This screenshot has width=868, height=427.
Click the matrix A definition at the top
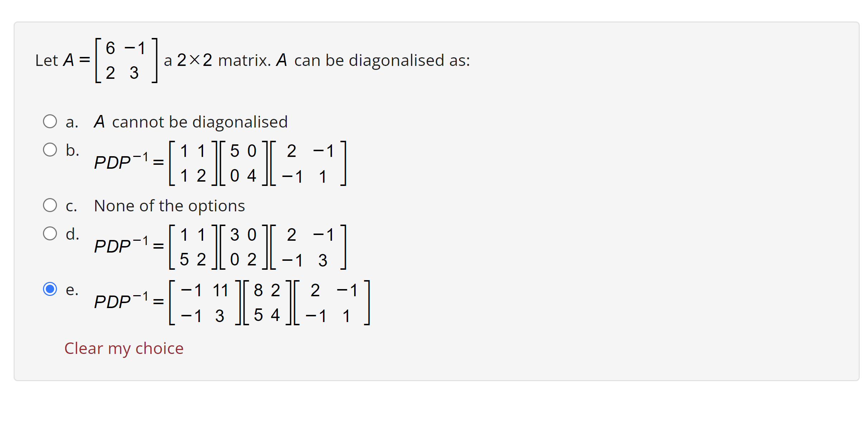[126, 60]
